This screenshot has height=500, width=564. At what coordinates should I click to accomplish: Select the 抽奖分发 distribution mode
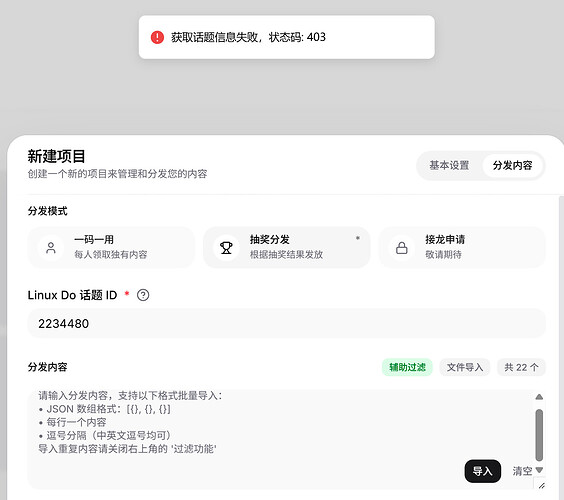287,247
